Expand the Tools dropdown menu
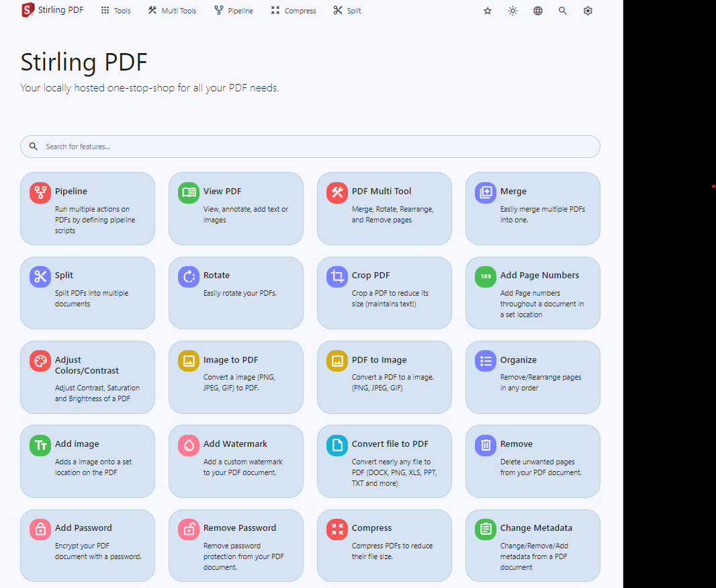The height and width of the screenshot is (588, 716). [116, 11]
